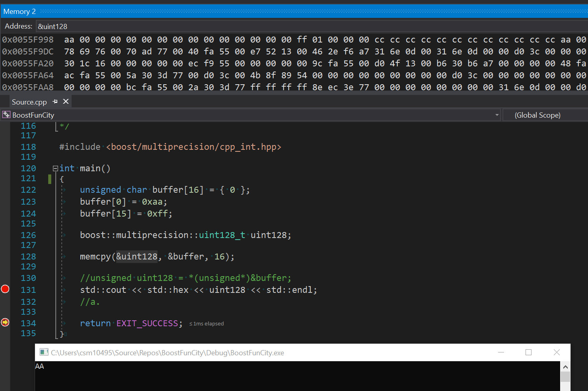Edit the &uint128 address input field
588x391 pixels.
(x=312, y=26)
